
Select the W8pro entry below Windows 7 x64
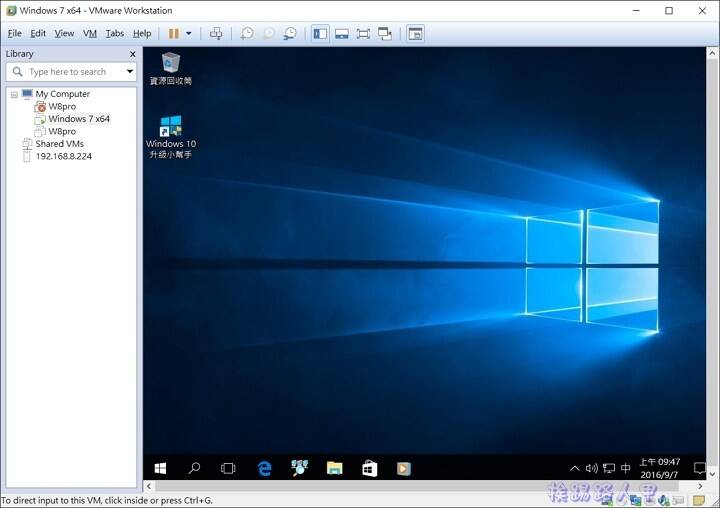click(56, 131)
